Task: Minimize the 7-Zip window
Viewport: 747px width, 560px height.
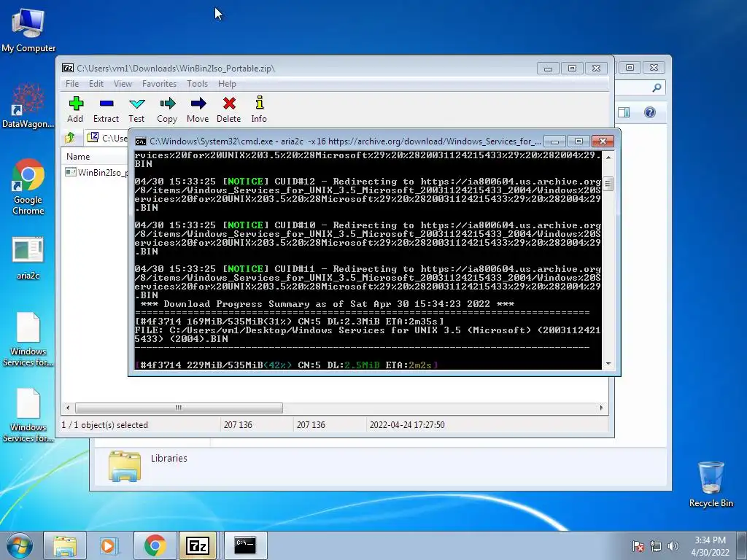Action: [x=548, y=69]
